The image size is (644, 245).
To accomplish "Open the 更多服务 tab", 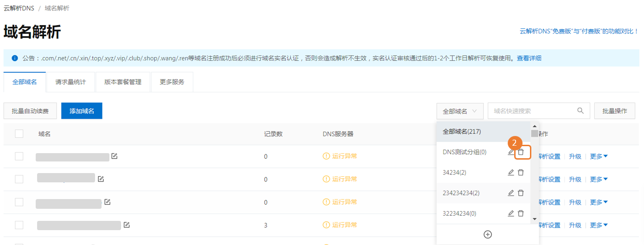I will [x=172, y=82].
